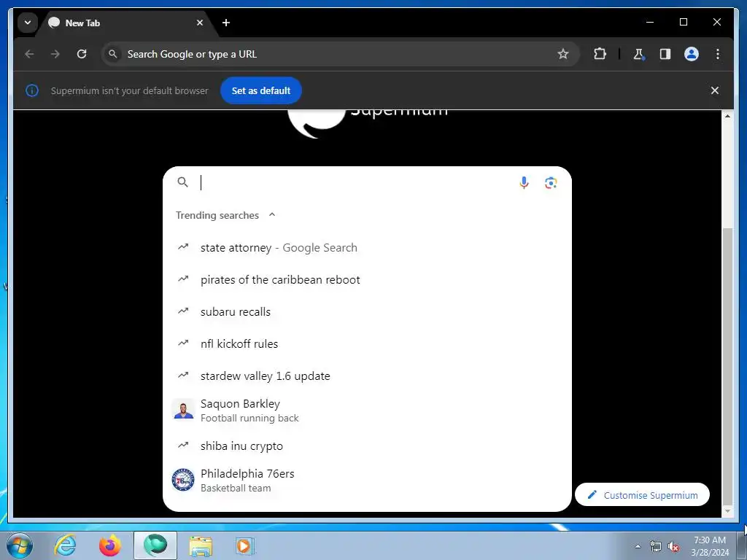Click the muted volume tray icon

(x=673, y=547)
